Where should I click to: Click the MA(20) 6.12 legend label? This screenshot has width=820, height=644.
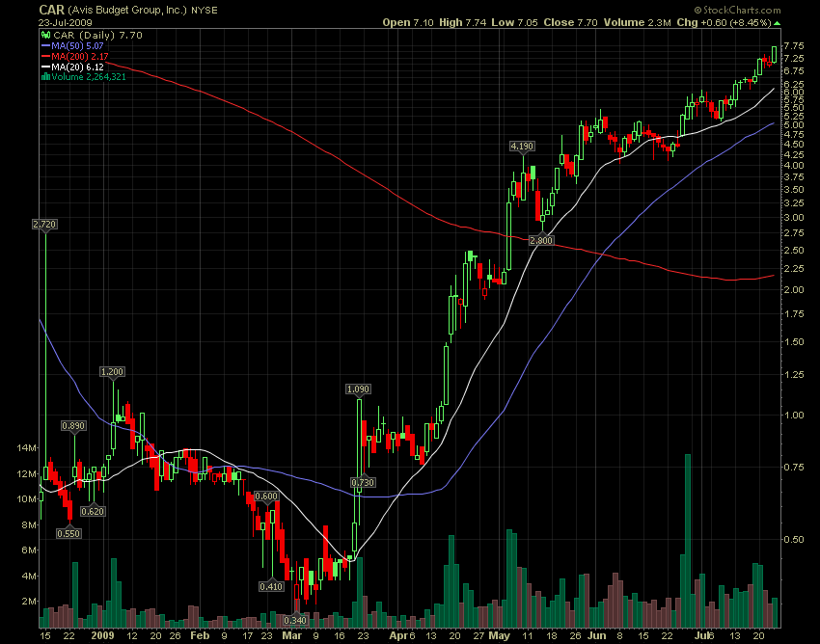pyautogui.click(x=77, y=67)
